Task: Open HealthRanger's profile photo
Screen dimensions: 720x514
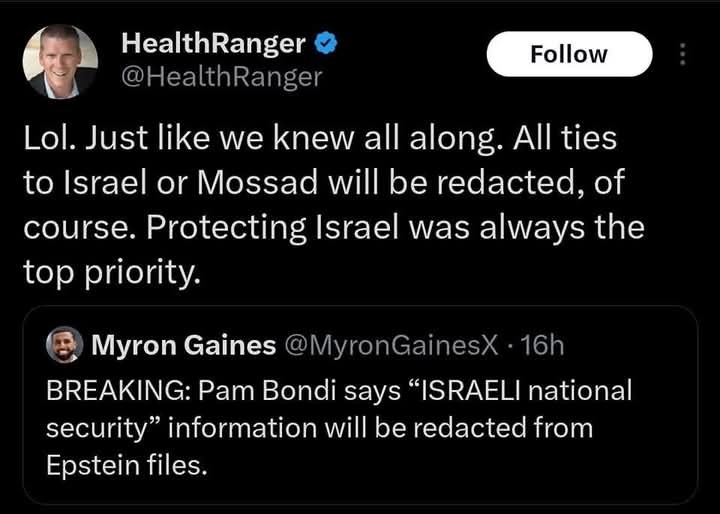Action: (x=60, y=61)
